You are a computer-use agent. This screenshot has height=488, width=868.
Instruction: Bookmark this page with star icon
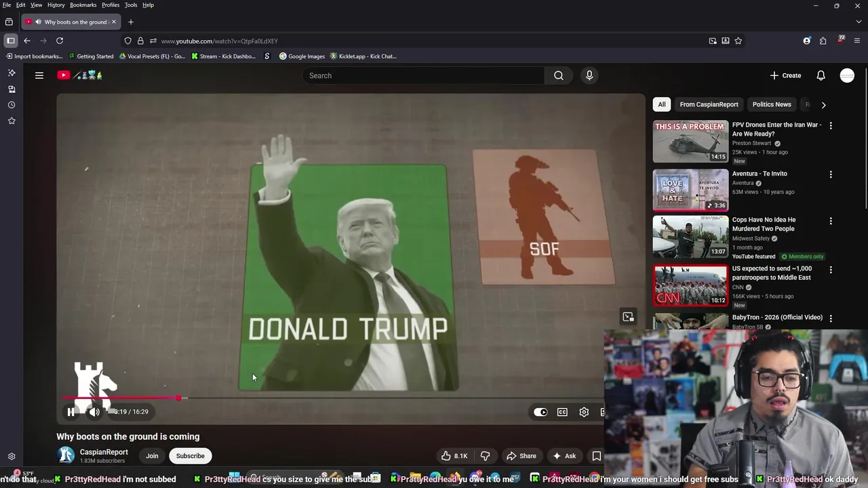(738, 41)
